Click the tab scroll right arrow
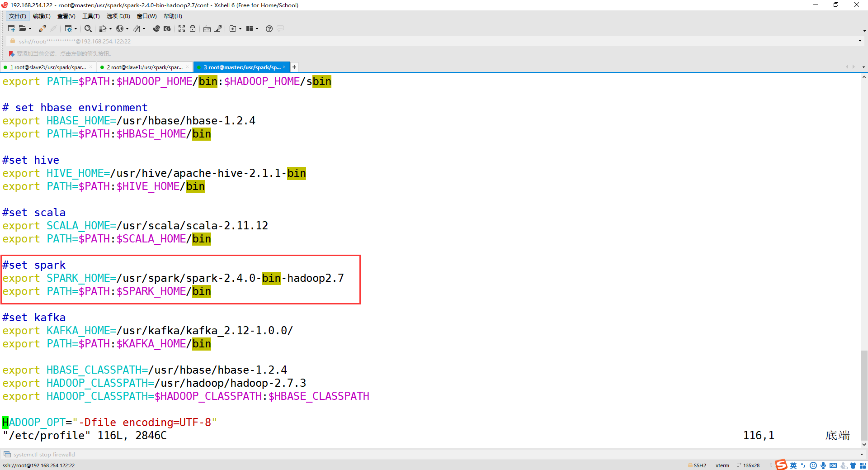This screenshot has height=470, width=868. [x=854, y=67]
